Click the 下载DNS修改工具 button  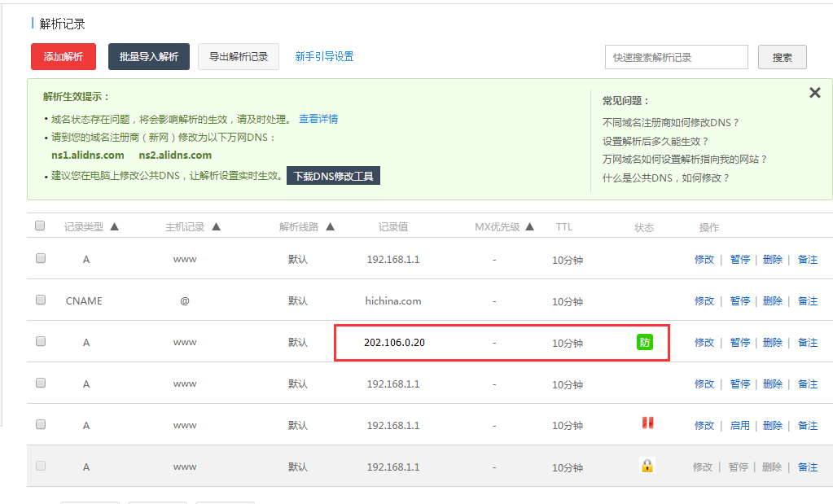pyautogui.click(x=333, y=175)
